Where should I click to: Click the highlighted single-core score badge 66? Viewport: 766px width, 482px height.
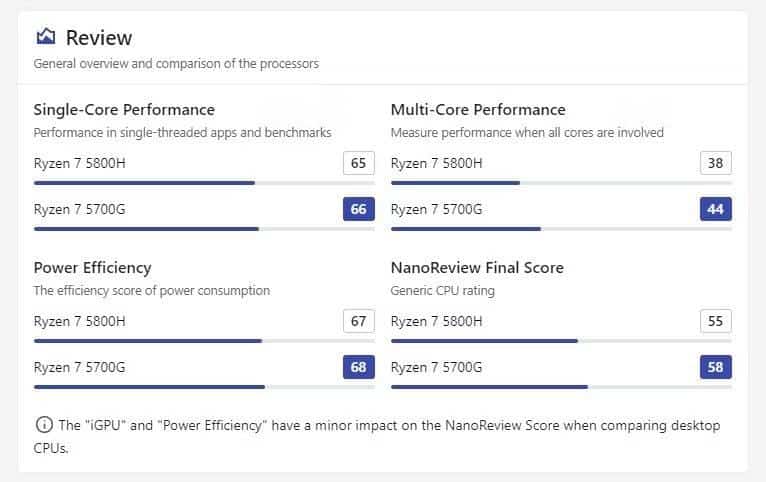coord(358,209)
